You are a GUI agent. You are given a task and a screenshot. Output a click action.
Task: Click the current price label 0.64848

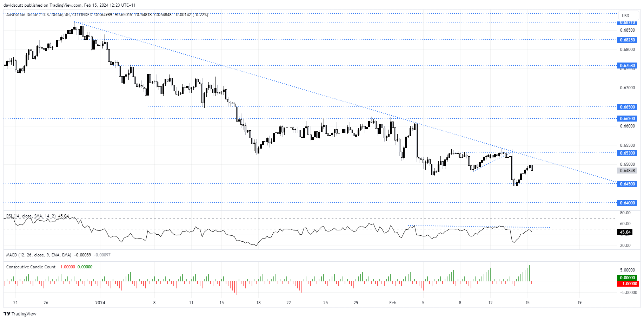pos(627,170)
